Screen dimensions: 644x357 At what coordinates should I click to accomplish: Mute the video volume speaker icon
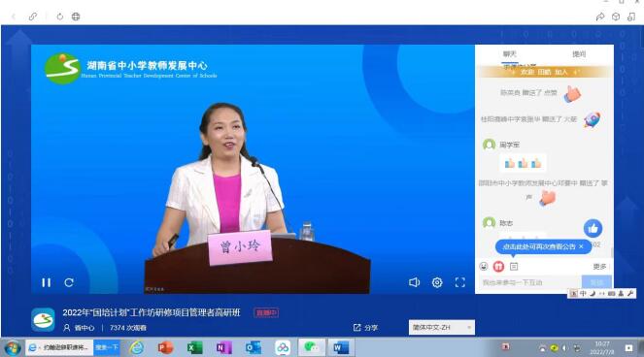[415, 282]
